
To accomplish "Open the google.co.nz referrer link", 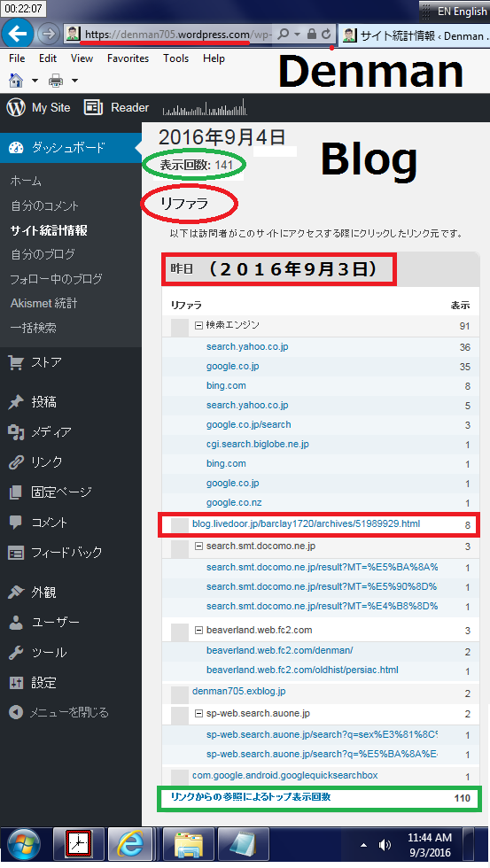I will [x=234, y=503].
